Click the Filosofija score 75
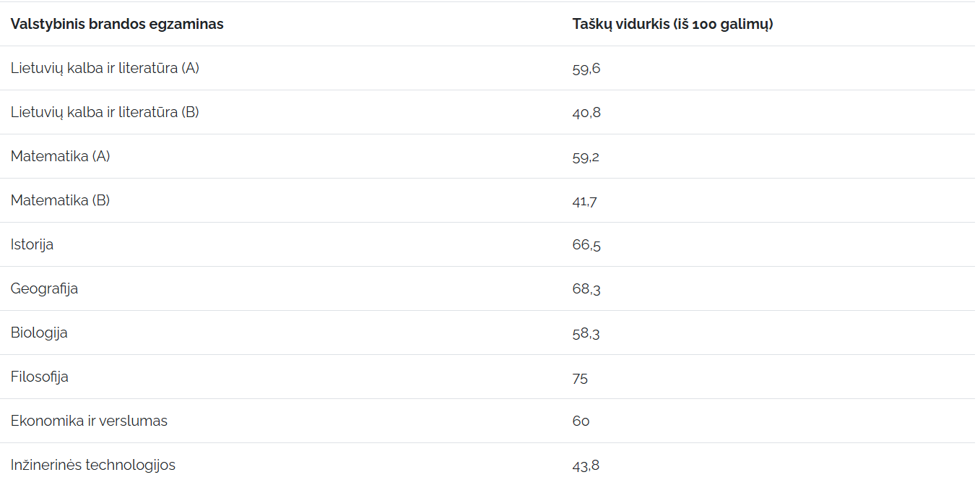 tap(580, 377)
